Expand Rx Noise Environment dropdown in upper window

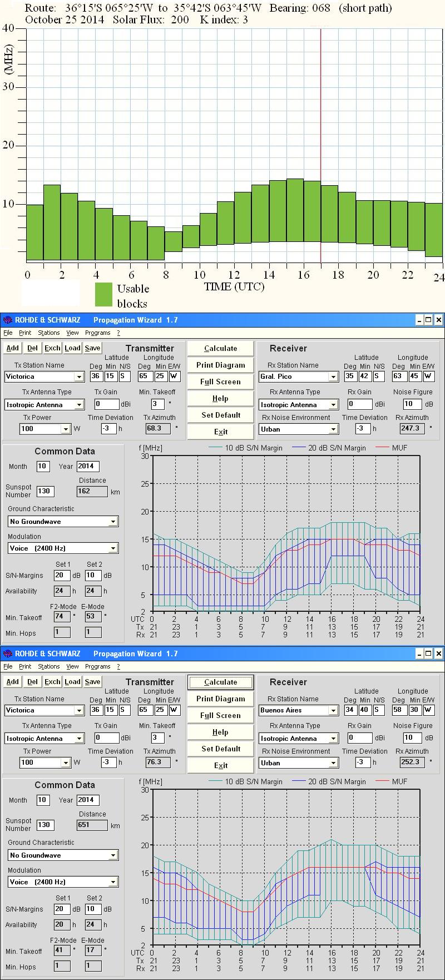click(x=333, y=429)
